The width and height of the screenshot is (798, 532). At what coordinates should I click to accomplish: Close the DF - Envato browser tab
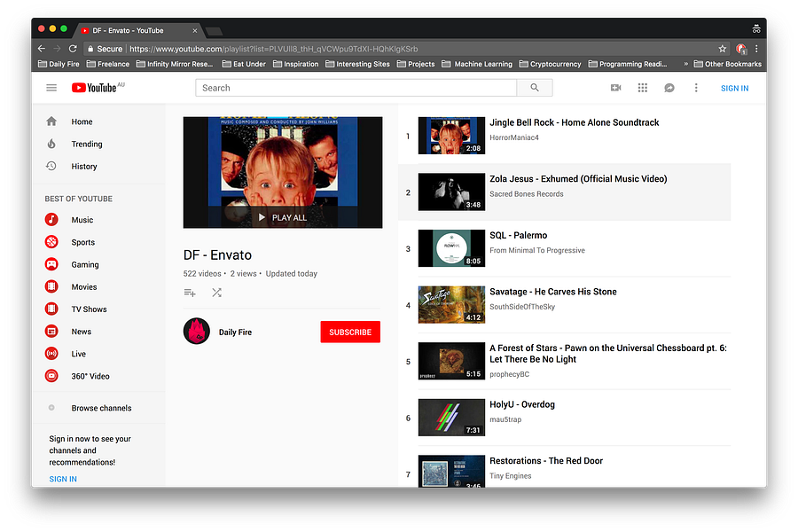click(x=194, y=30)
